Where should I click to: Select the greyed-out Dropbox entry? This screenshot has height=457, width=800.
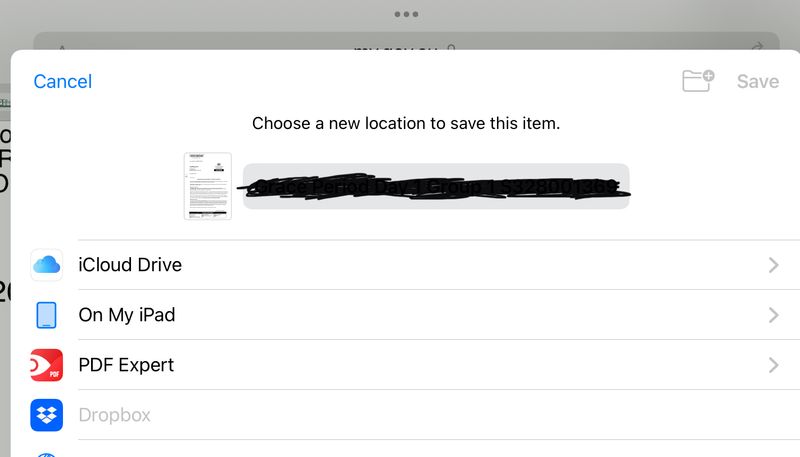(x=400, y=414)
